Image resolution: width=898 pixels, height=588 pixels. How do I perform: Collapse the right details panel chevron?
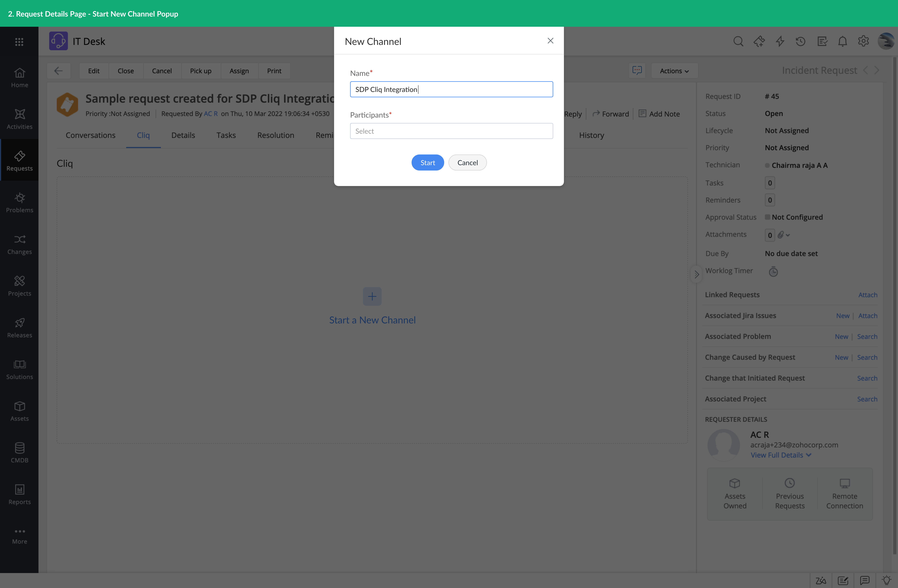(696, 274)
